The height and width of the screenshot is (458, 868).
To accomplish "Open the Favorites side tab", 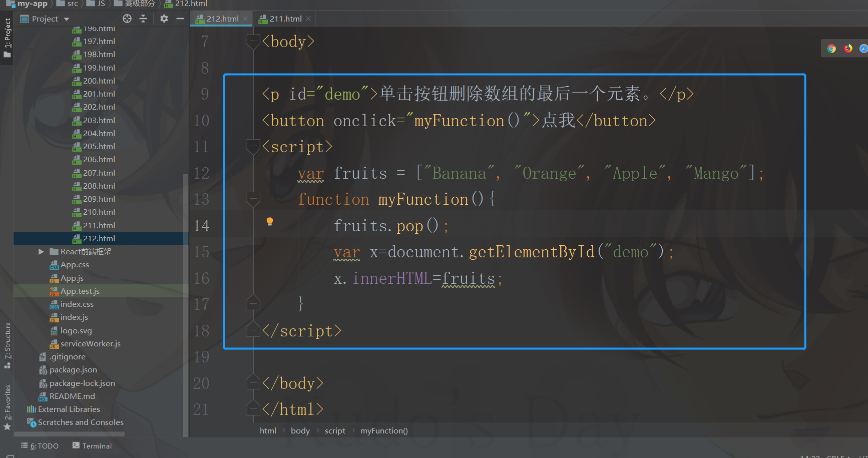I will (7, 407).
